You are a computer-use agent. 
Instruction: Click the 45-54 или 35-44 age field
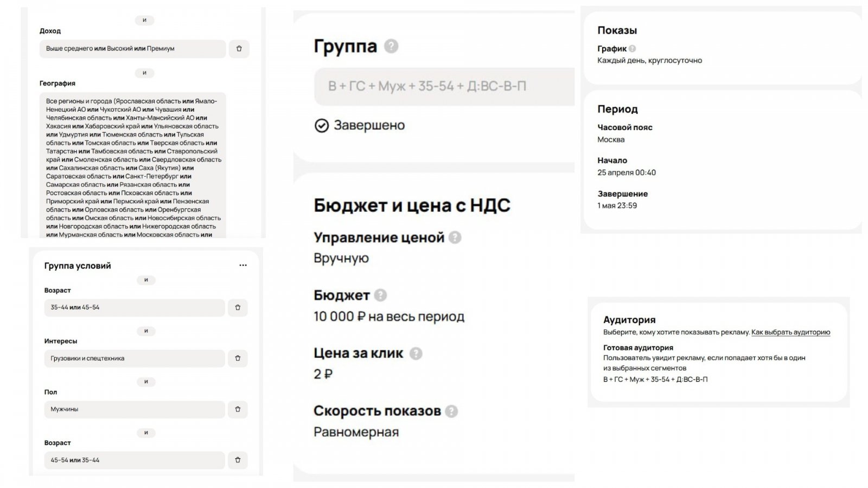click(x=135, y=460)
